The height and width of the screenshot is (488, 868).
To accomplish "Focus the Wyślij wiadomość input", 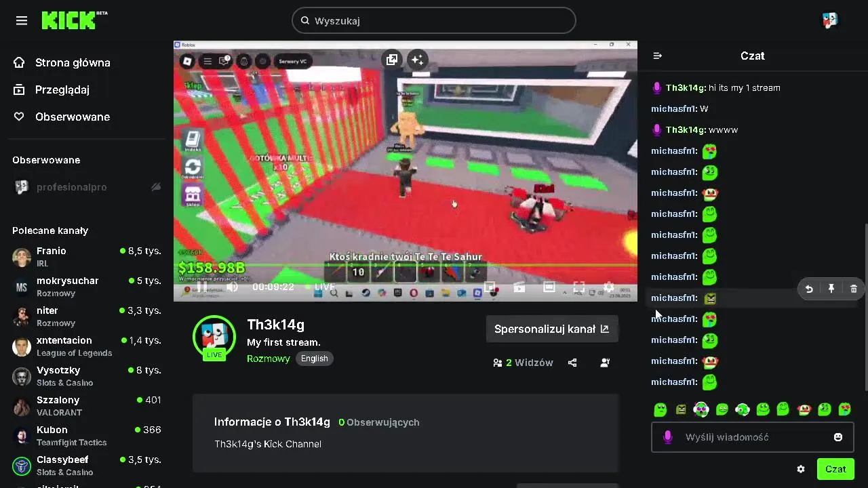I will point(753,437).
